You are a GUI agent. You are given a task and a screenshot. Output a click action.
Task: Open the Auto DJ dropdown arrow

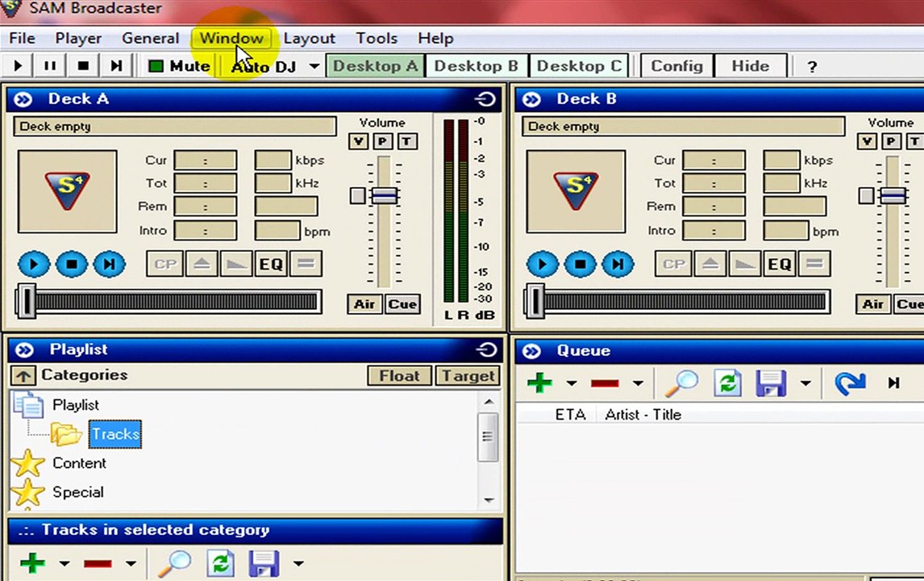click(314, 66)
